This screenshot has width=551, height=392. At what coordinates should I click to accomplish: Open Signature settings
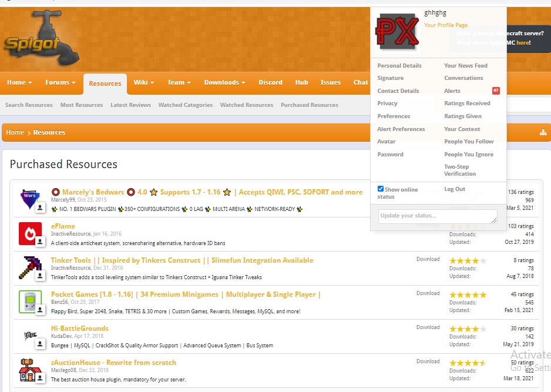coord(391,78)
